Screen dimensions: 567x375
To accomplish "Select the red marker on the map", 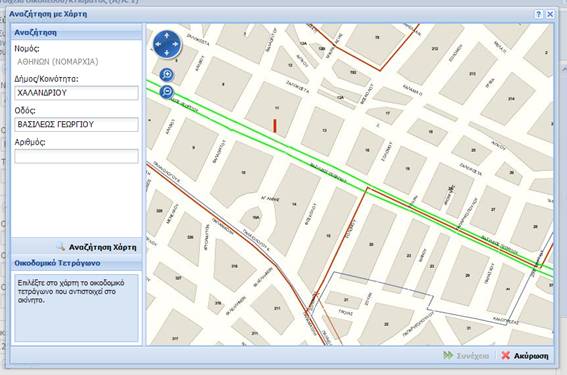I will click(x=275, y=125).
